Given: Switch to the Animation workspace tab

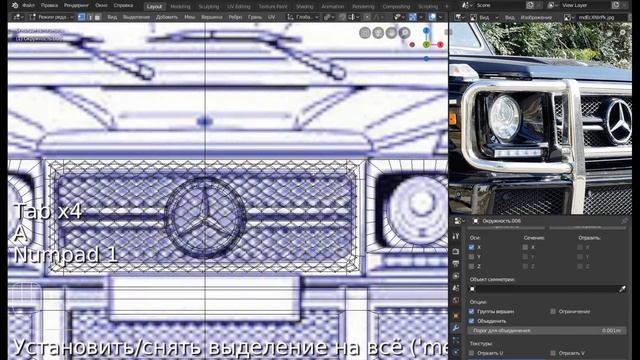Looking at the screenshot, I should 333,7.
